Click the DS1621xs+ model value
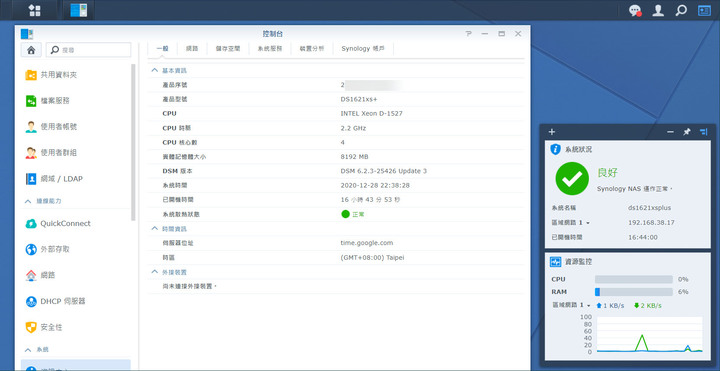 click(x=359, y=99)
